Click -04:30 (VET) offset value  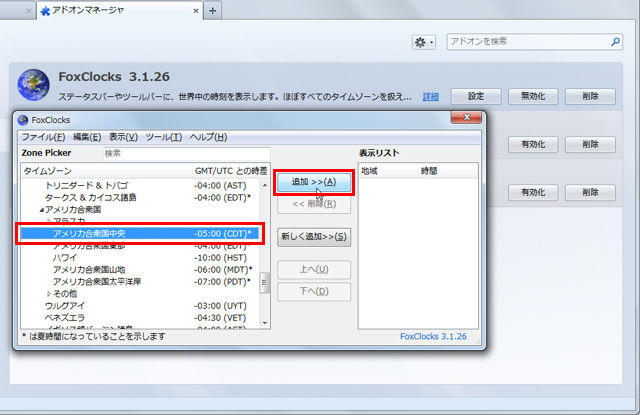coord(220,318)
